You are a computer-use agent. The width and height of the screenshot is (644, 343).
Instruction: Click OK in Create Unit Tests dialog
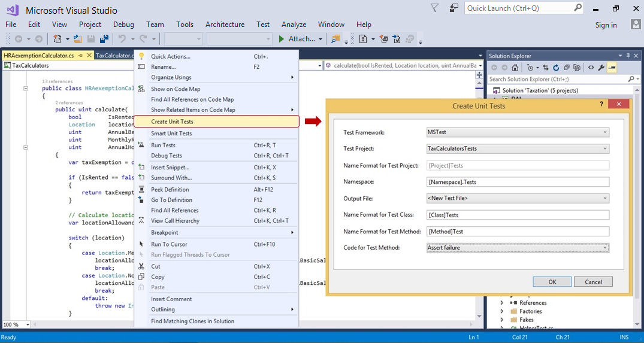[x=552, y=282]
